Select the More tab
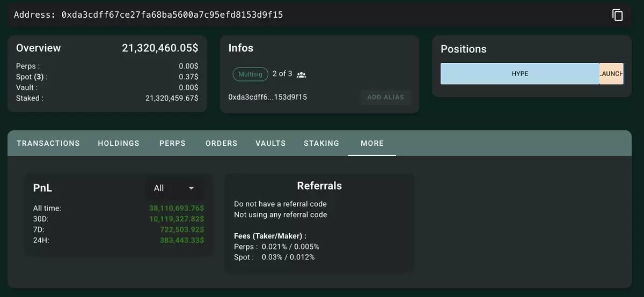The image size is (644, 297). click(x=372, y=143)
